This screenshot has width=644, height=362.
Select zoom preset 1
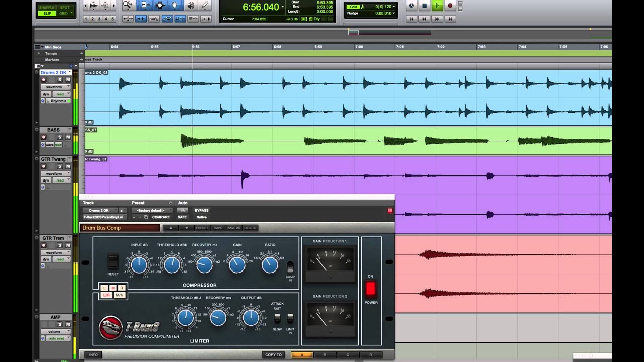pos(86,19)
